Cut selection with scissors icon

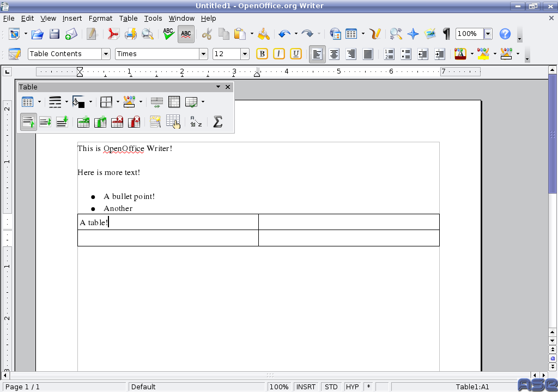[x=207, y=34]
